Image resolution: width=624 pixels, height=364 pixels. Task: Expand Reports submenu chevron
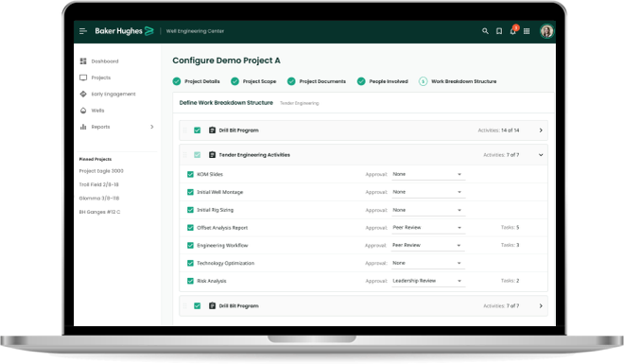[151, 127]
